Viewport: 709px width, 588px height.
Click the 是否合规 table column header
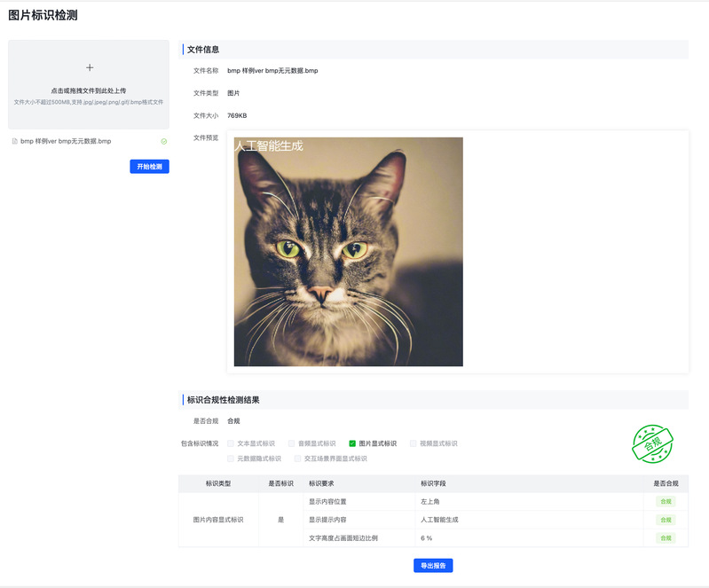pyautogui.click(x=665, y=483)
